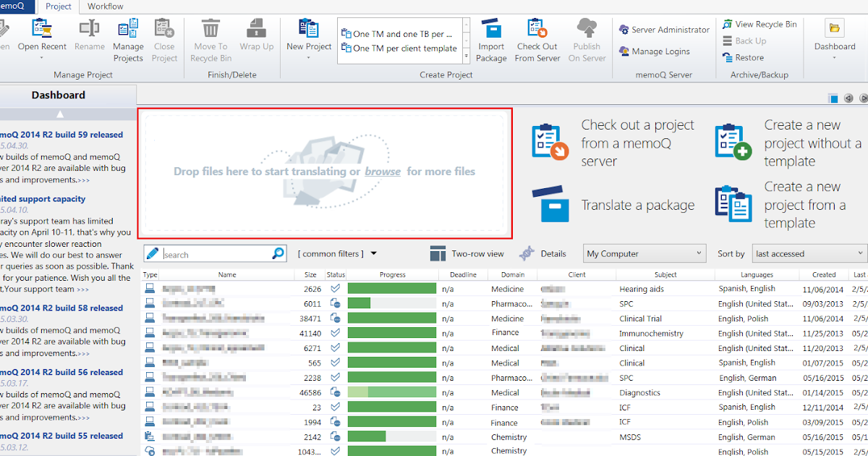The image size is (868, 456).
Task: Open Manage Projects
Action: point(128,42)
